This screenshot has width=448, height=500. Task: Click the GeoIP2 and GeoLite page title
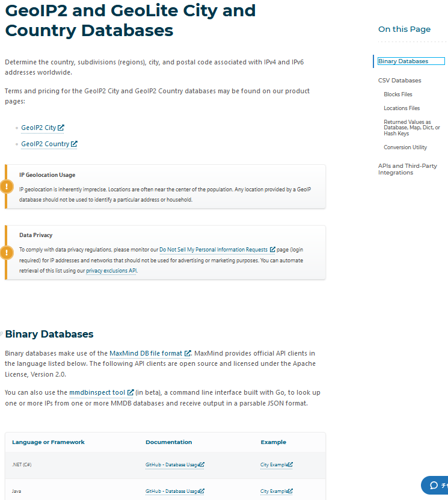(130, 20)
